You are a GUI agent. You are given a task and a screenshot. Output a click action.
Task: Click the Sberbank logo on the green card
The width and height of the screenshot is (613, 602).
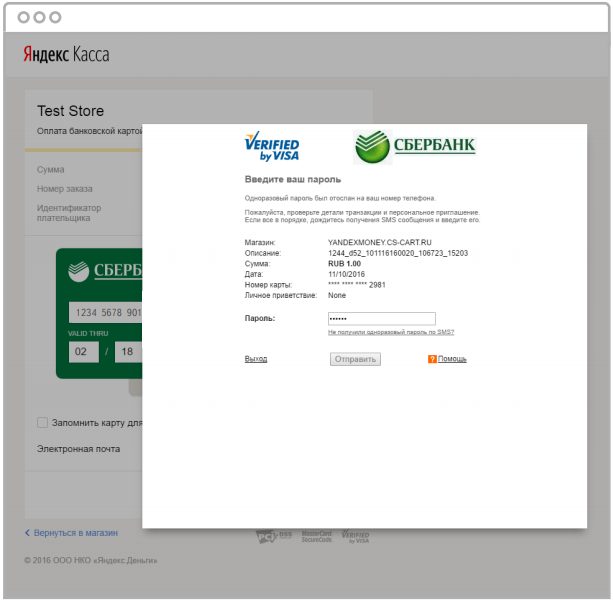[x=105, y=271]
